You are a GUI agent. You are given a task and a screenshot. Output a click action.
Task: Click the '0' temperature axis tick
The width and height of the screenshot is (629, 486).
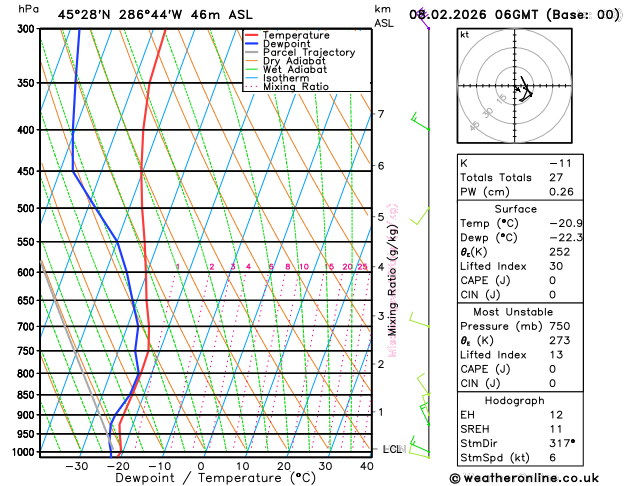coord(201,467)
